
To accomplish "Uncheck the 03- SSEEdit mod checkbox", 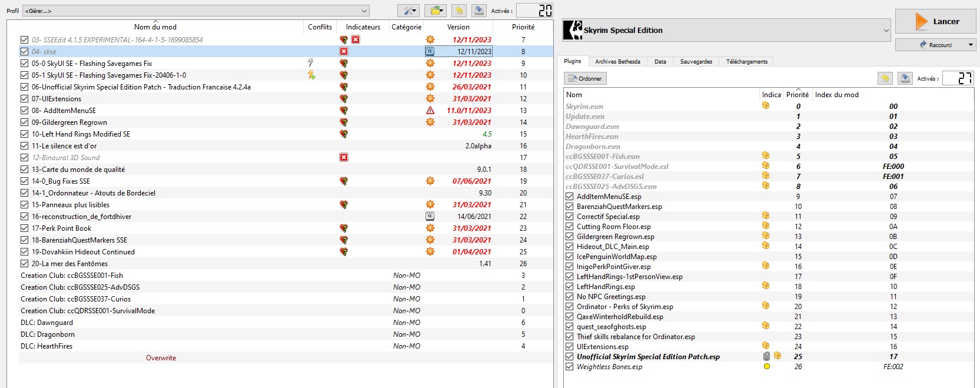I will click(24, 39).
